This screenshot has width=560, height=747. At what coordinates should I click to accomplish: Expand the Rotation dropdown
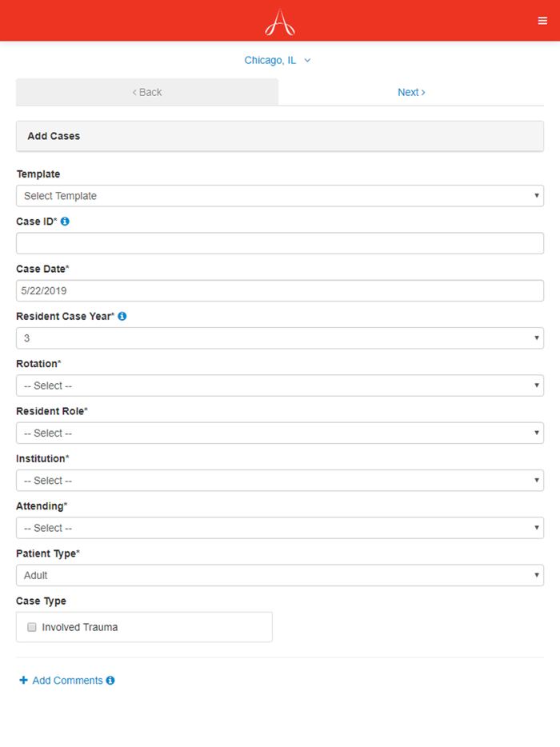(x=280, y=385)
